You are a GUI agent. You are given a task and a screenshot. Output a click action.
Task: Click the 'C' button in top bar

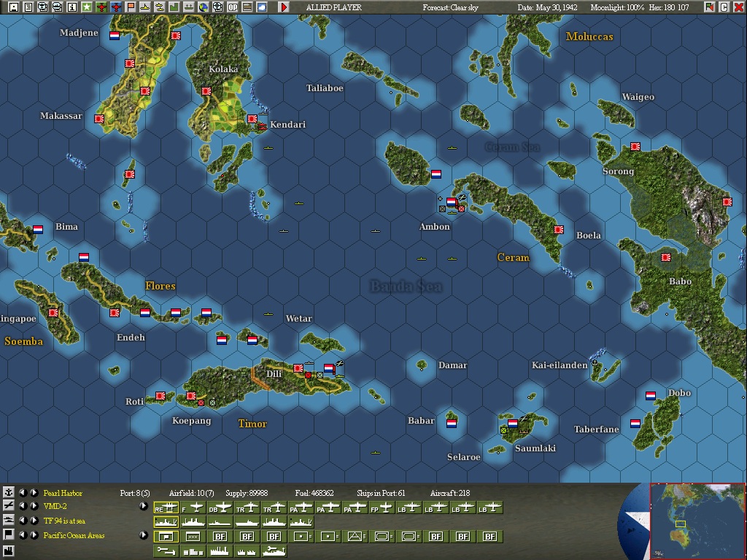[724, 7]
